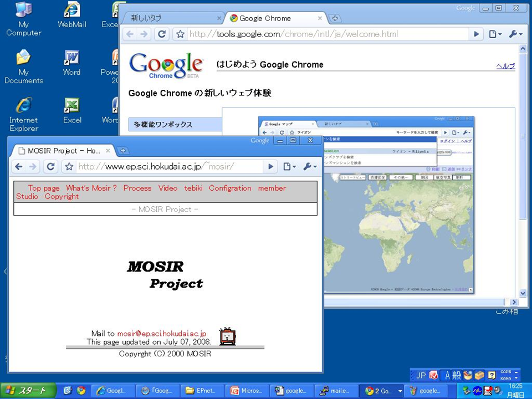Image resolution: width=532 pixels, height=399 pixels.
Task: Close the 新しいタブ tab
Action: point(219,18)
